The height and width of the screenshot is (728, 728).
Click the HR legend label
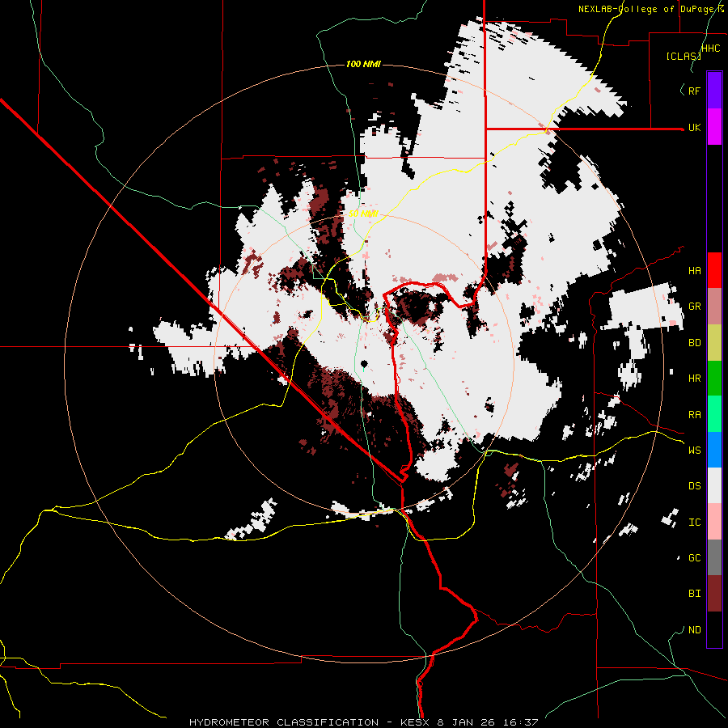694,379
